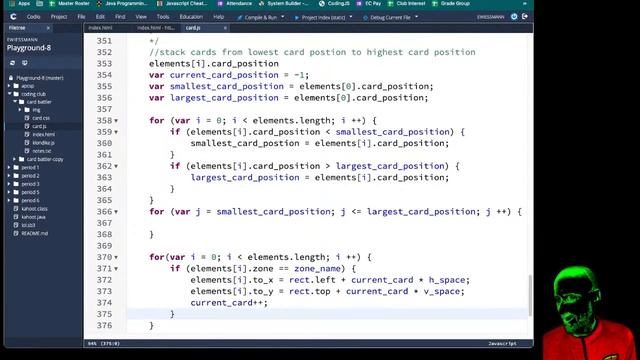The image size is (640, 360).
Task: Select the notes.txt file icon
Action: [x=27, y=151]
